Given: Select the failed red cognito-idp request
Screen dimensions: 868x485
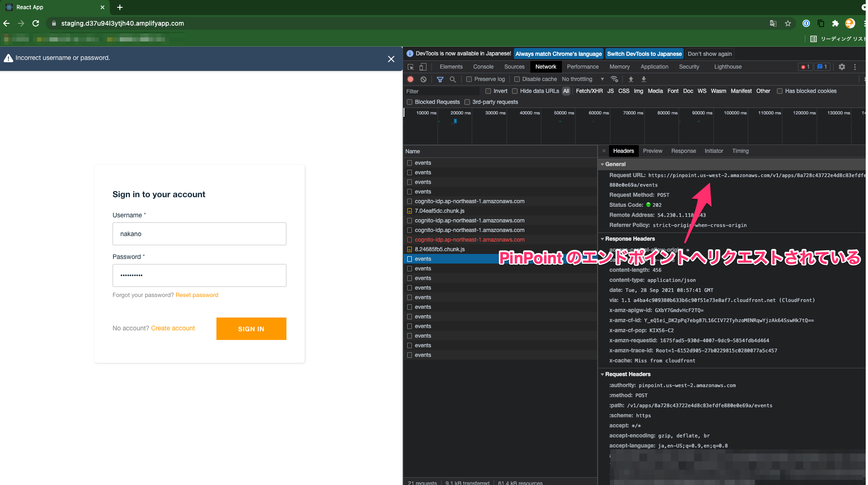Looking at the screenshot, I should coord(469,240).
